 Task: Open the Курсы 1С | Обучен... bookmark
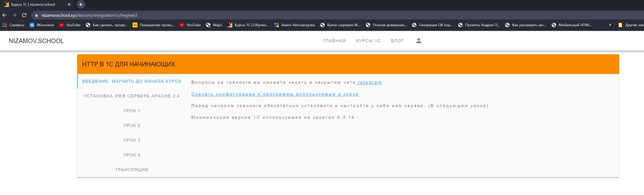pyautogui.click(x=249, y=25)
